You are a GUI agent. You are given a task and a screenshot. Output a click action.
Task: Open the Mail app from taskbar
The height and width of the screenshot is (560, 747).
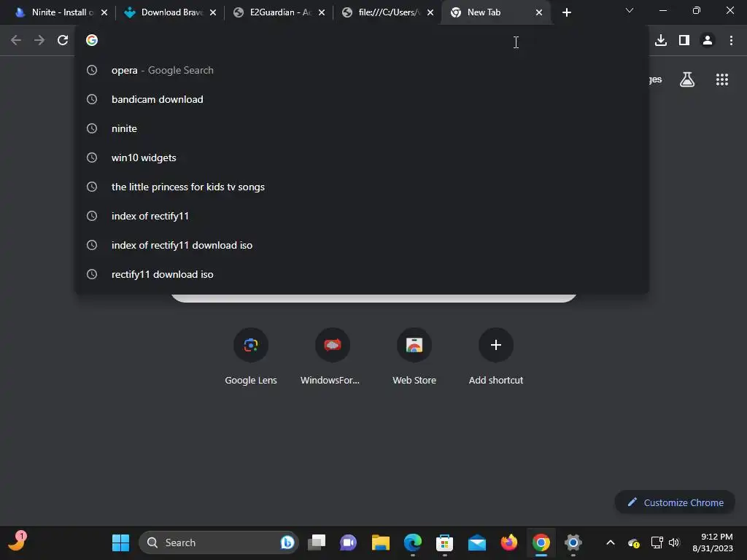pos(477,542)
